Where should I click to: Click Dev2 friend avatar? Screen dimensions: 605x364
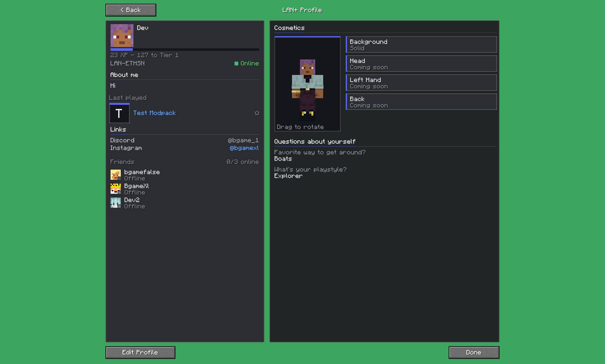point(116,203)
